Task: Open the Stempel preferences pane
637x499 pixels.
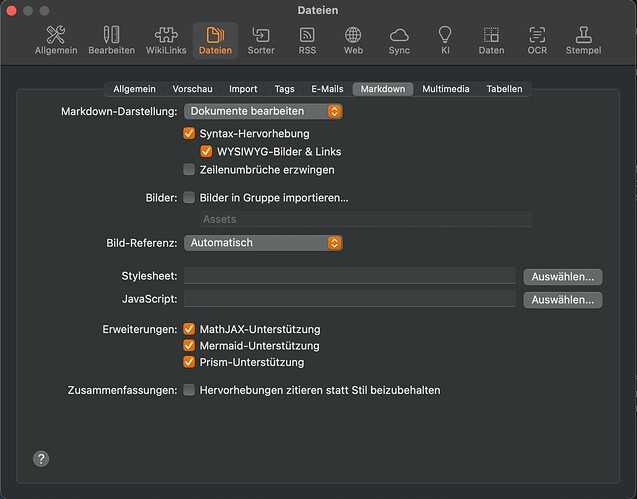Action: (x=583, y=40)
